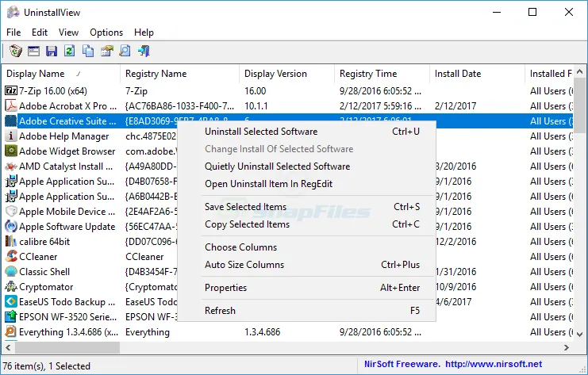Click the Everything 1.3.4.686 row icon
The image size is (588, 375).
(11, 331)
